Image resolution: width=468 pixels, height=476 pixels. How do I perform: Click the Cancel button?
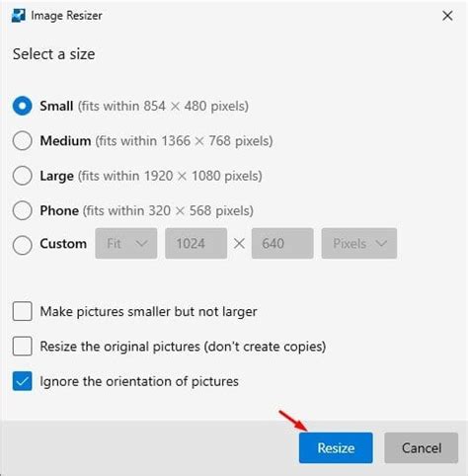[422, 448]
